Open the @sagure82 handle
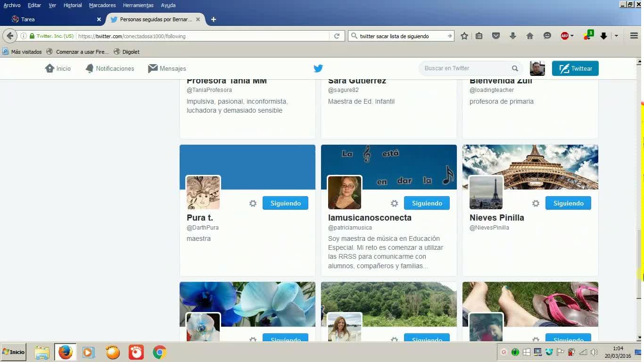 pos(343,90)
